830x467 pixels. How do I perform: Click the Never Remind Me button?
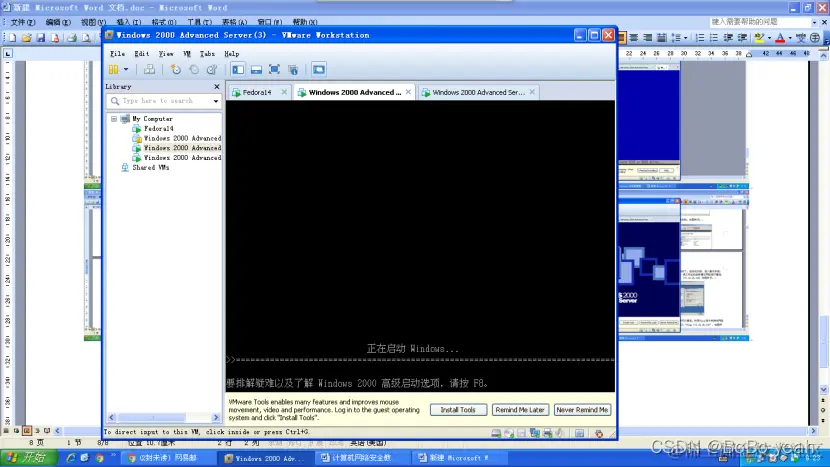coord(582,410)
